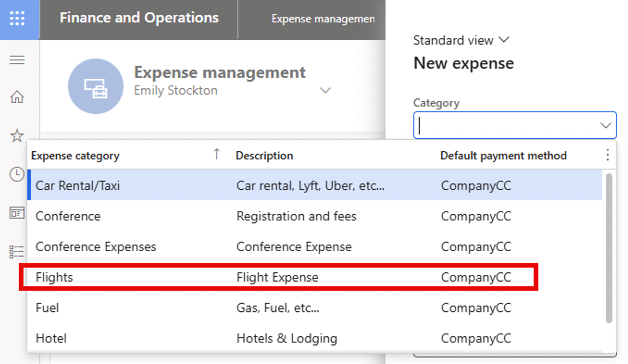Click the Description column header

(x=264, y=156)
